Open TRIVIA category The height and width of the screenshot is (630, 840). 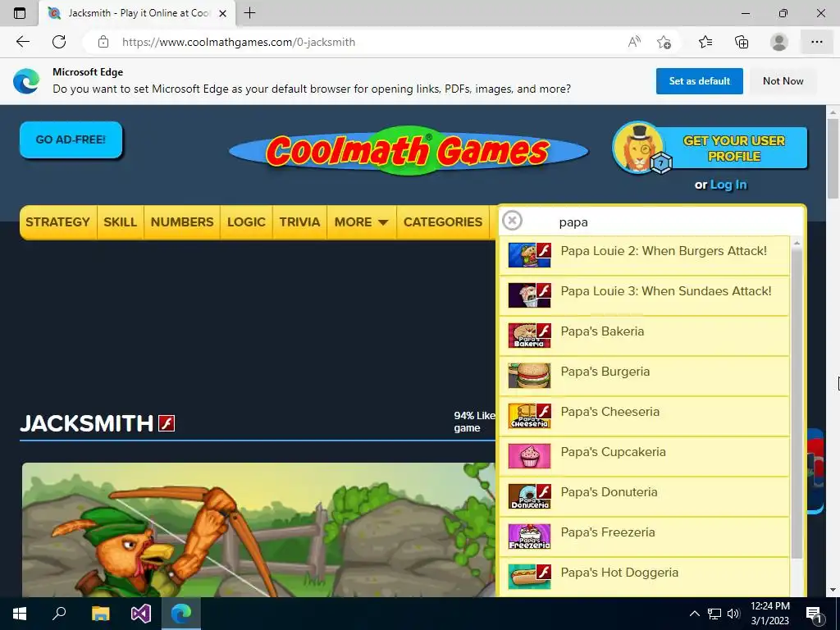[x=299, y=221]
